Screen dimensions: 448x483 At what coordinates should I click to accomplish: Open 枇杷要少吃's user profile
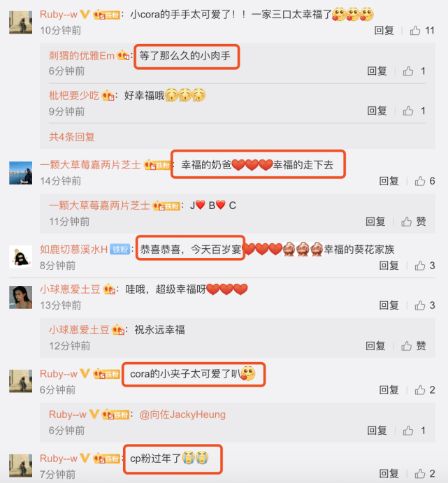coord(74,96)
